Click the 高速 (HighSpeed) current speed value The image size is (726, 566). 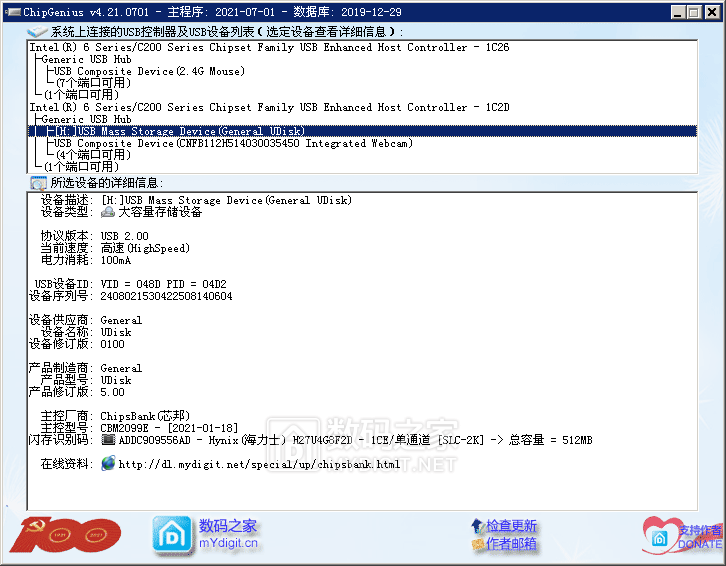pos(145,248)
